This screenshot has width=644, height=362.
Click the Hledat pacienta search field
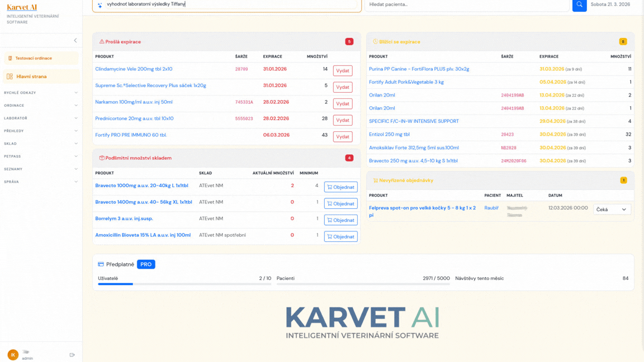pyautogui.click(x=467, y=4)
